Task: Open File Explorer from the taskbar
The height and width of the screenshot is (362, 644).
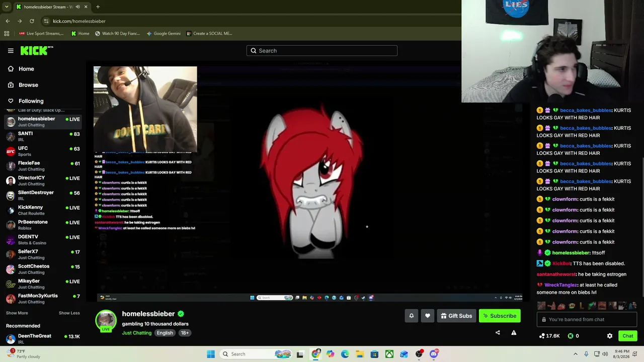Action: click(x=360, y=354)
